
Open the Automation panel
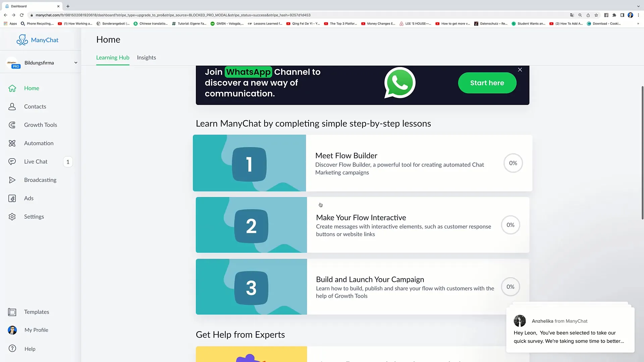(x=39, y=143)
